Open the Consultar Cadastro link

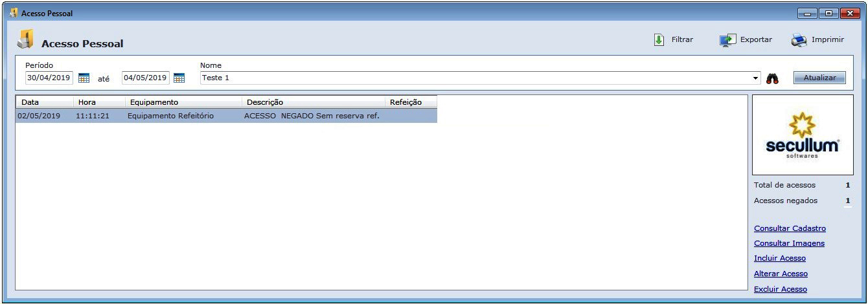click(x=790, y=228)
